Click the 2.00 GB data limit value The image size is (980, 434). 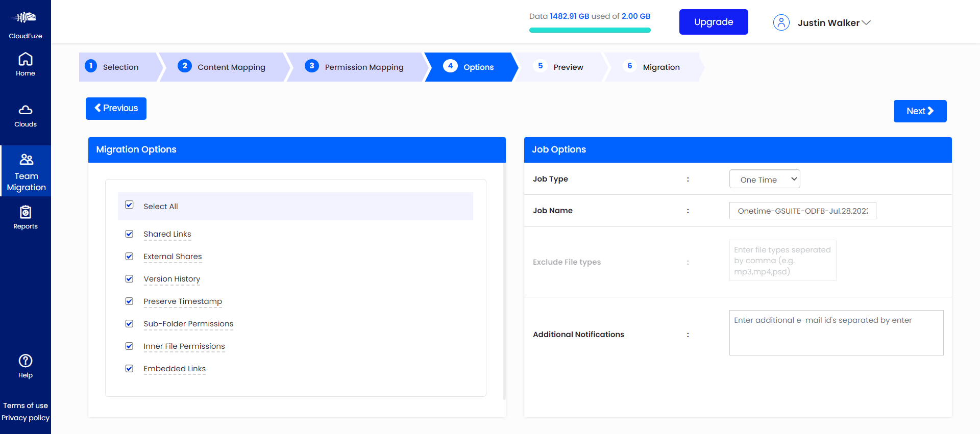(x=636, y=16)
